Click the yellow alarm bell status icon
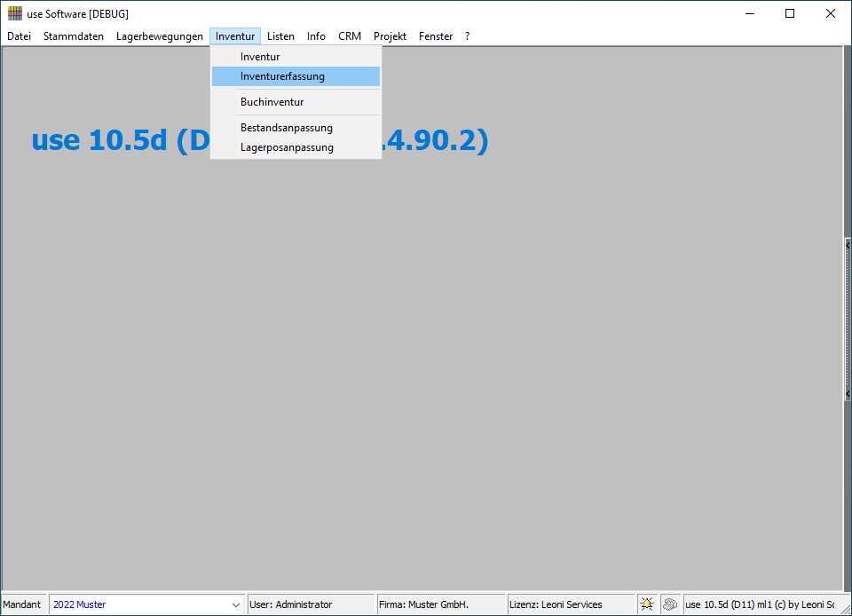852x616 pixels. pos(647,604)
